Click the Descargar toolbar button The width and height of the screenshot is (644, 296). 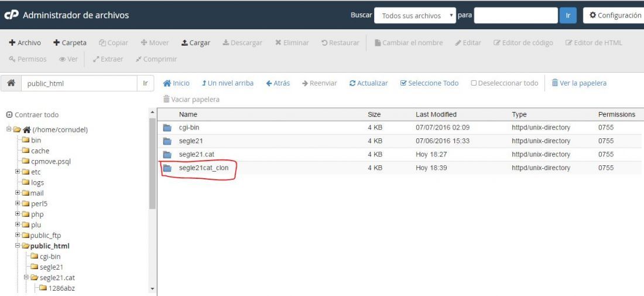pyautogui.click(x=242, y=43)
